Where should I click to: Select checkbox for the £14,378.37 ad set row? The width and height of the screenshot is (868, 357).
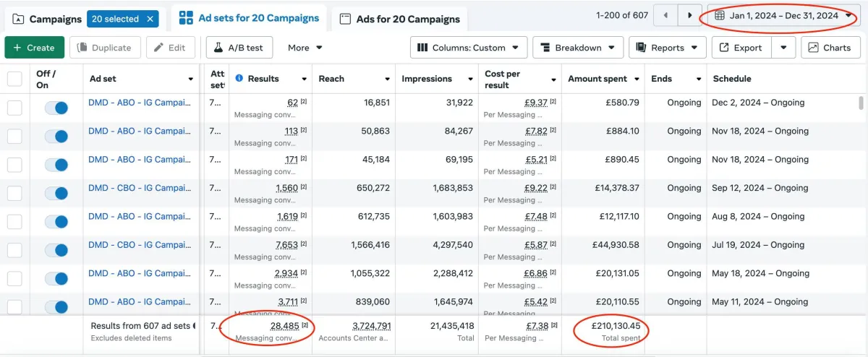[14, 193]
